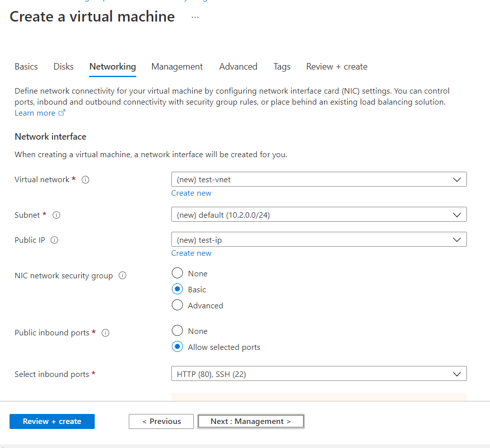Click info icon next to Public IP

click(x=55, y=240)
